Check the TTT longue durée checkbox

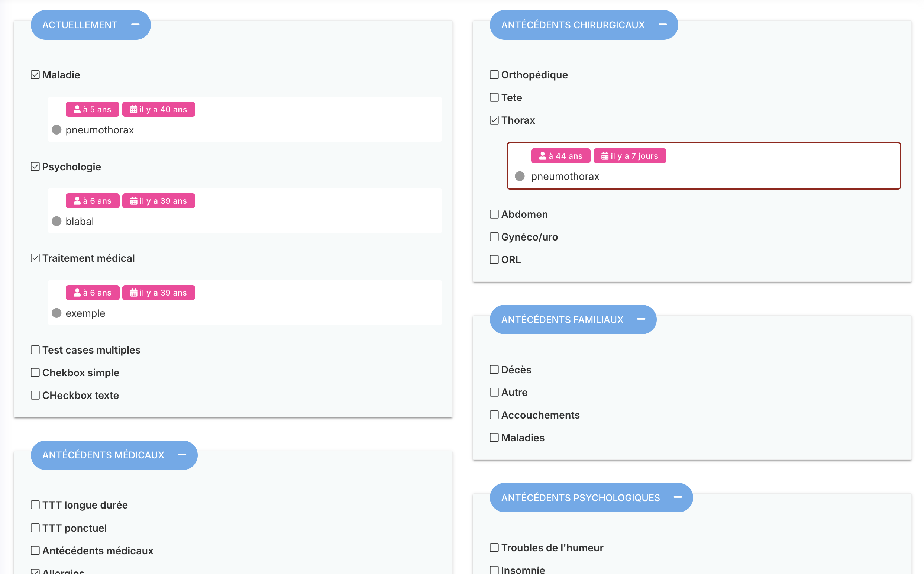[35, 505]
